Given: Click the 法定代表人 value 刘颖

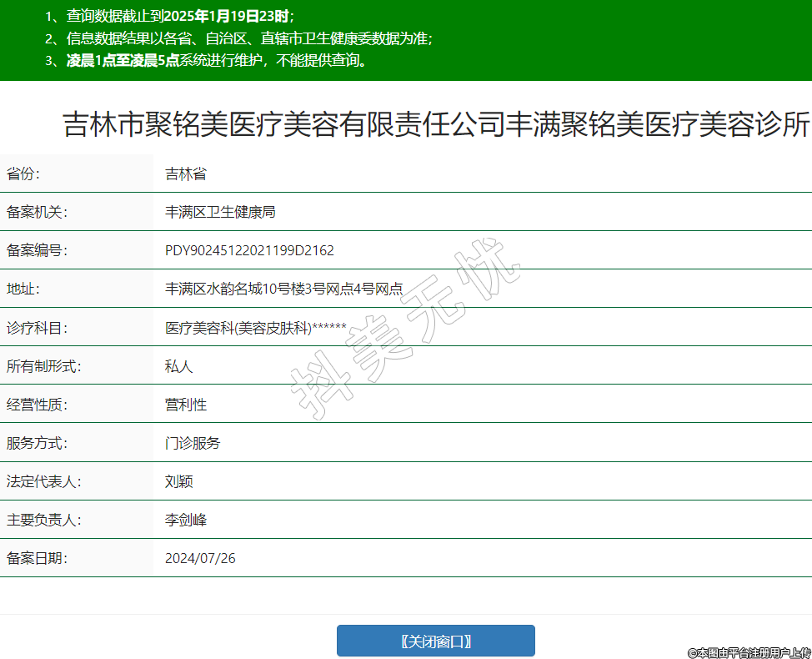Looking at the screenshot, I should (x=179, y=481).
